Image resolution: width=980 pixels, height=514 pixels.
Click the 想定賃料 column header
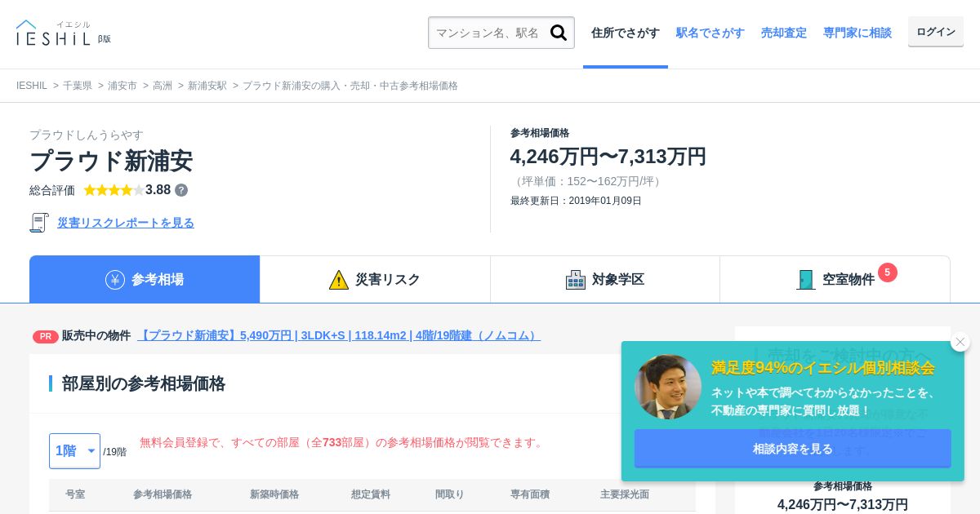click(371, 494)
